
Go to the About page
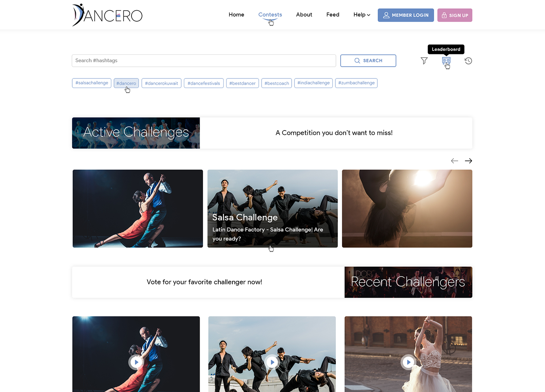tap(304, 15)
